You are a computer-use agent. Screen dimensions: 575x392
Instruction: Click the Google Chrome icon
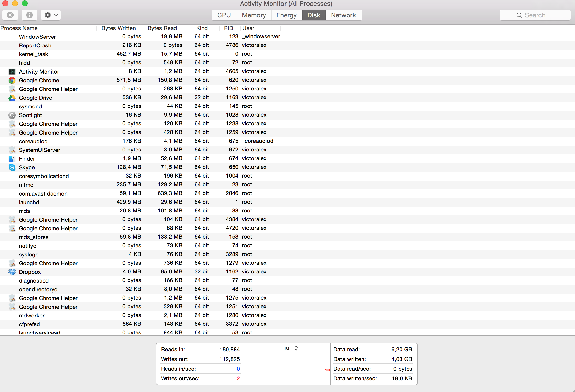[12, 80]
